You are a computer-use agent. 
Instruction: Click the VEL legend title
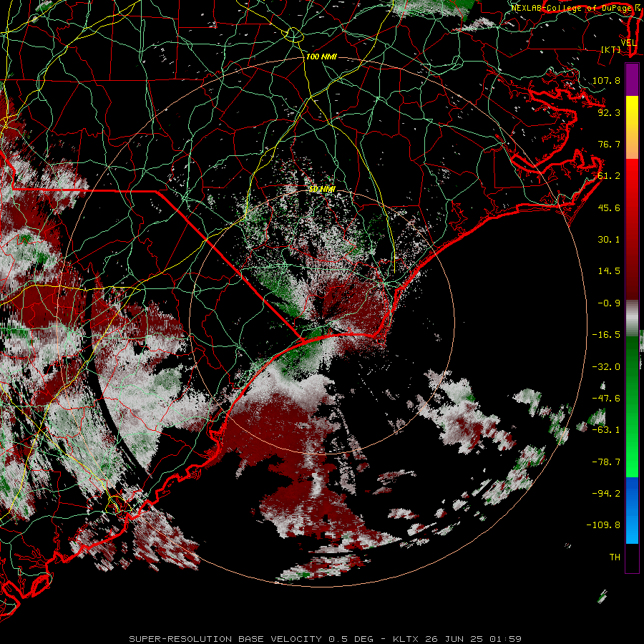[x=628, y=43]
